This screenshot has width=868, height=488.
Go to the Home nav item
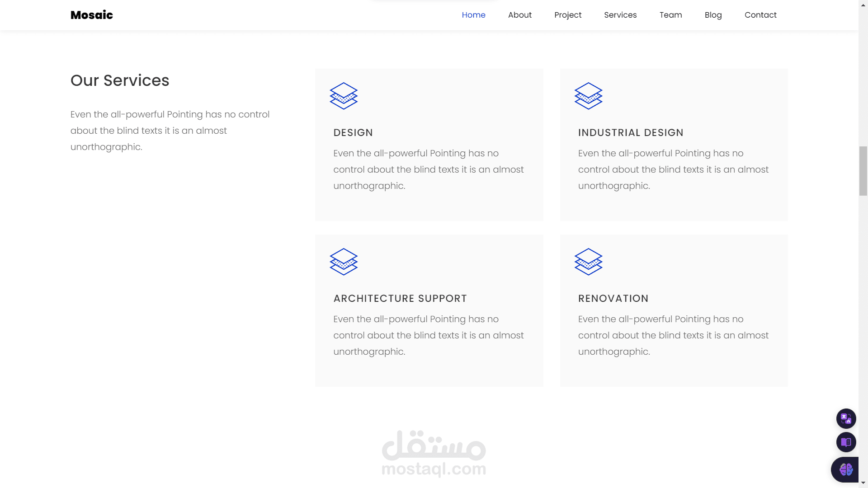point(473,15)
